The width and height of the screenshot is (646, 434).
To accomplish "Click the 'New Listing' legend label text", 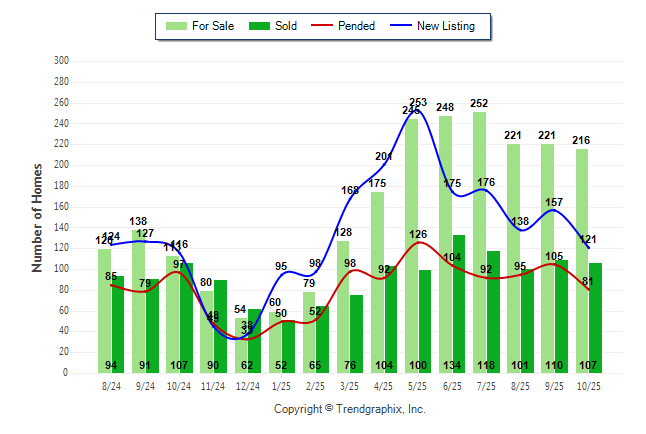I will click(446, 26).
